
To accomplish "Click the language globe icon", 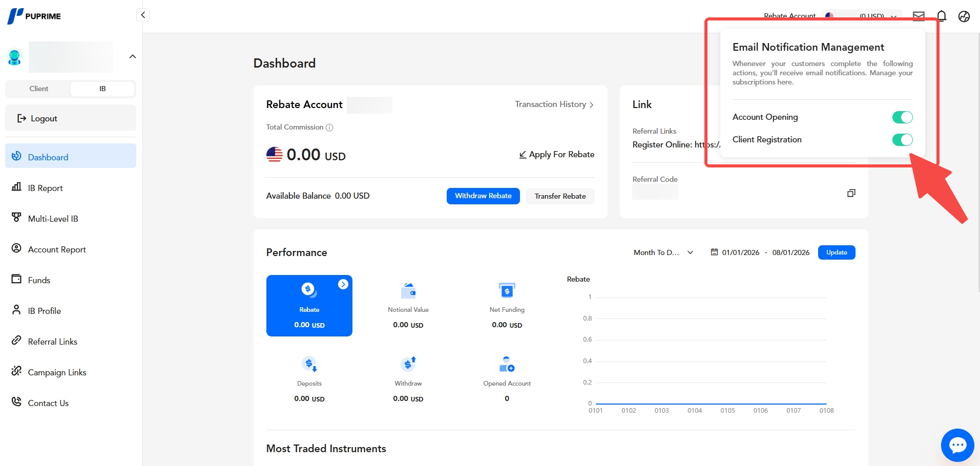I will pyautogui.click(x=964, y=16).
